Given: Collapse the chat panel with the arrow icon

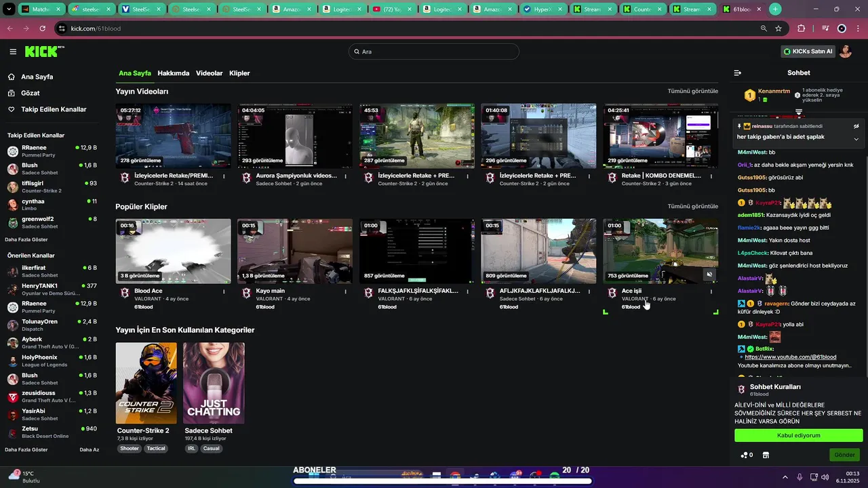Looking at the screenshot, I should coord(738,73).
